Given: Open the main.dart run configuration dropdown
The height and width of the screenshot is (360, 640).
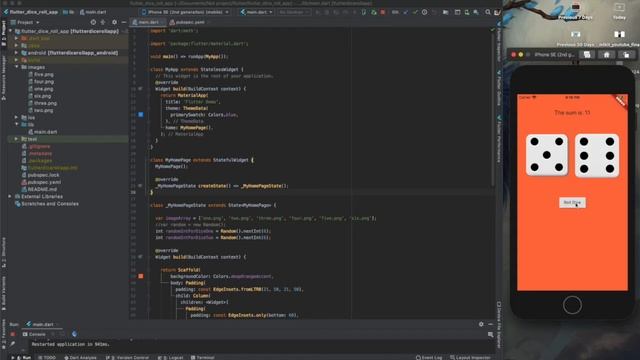Looking at the screenshot, I should pyautogui.click(x=257, y=12).
